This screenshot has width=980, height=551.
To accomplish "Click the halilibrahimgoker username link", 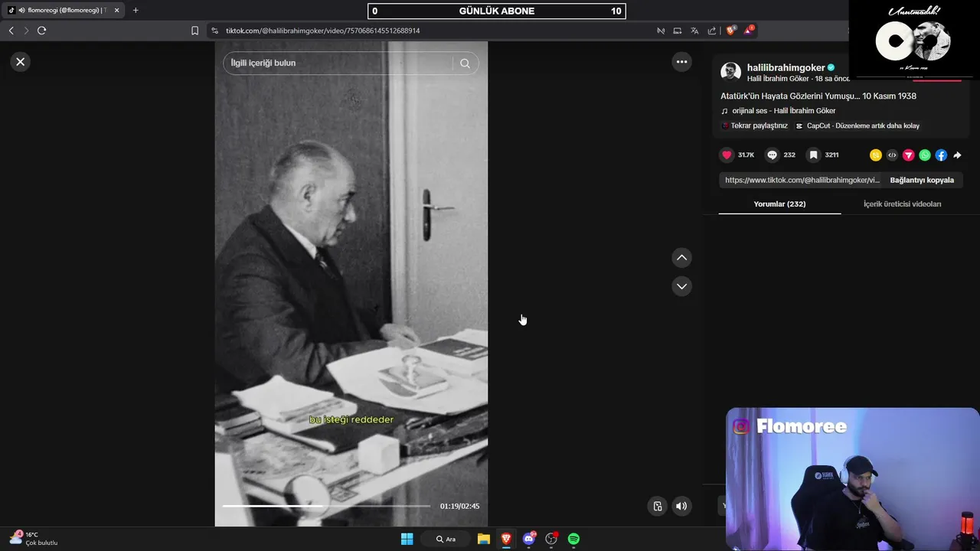I will tap(786, 67).
